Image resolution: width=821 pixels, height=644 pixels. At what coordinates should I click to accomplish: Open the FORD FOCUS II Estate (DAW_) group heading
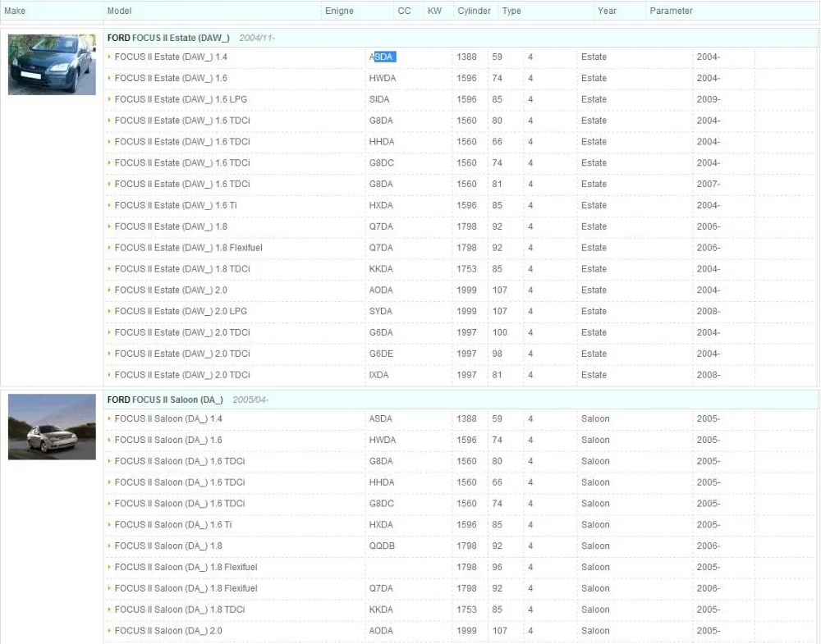point(168,38)
